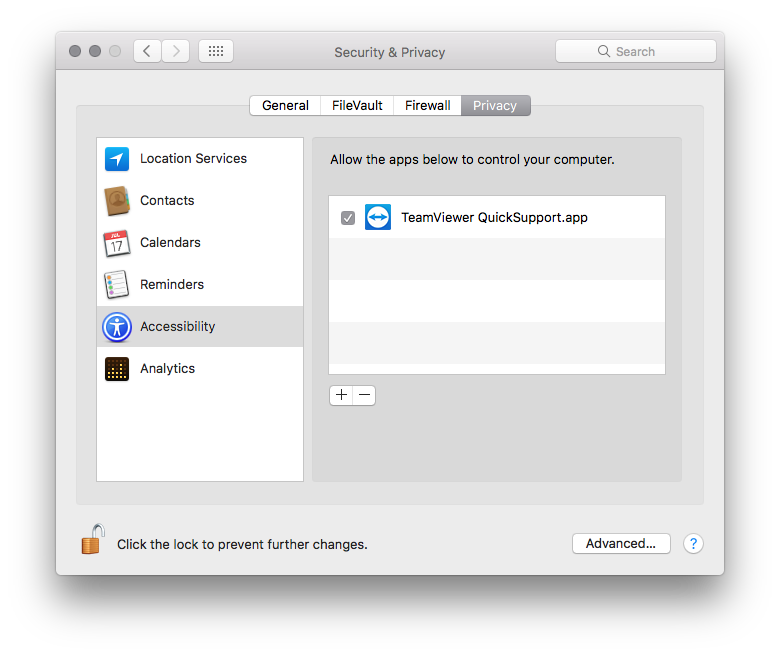Remove app with the minus button

(365, 395)
